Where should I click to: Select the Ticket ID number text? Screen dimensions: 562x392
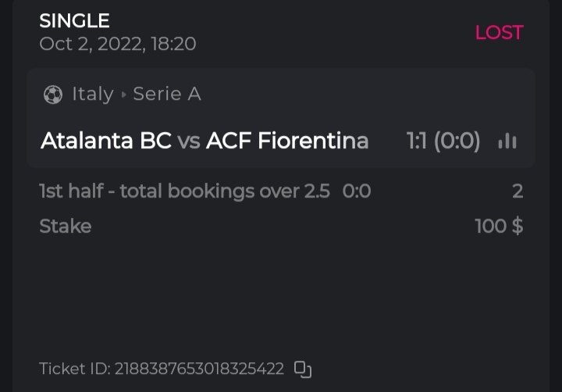tap(199, 369)
